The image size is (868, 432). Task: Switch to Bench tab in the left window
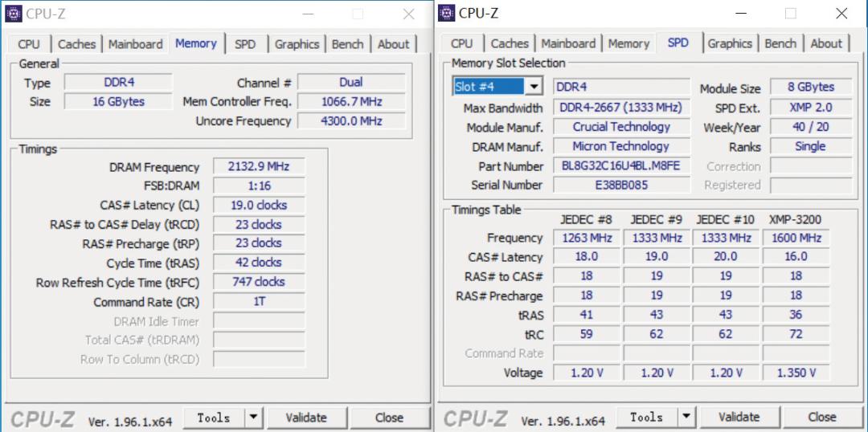point(348,44)
